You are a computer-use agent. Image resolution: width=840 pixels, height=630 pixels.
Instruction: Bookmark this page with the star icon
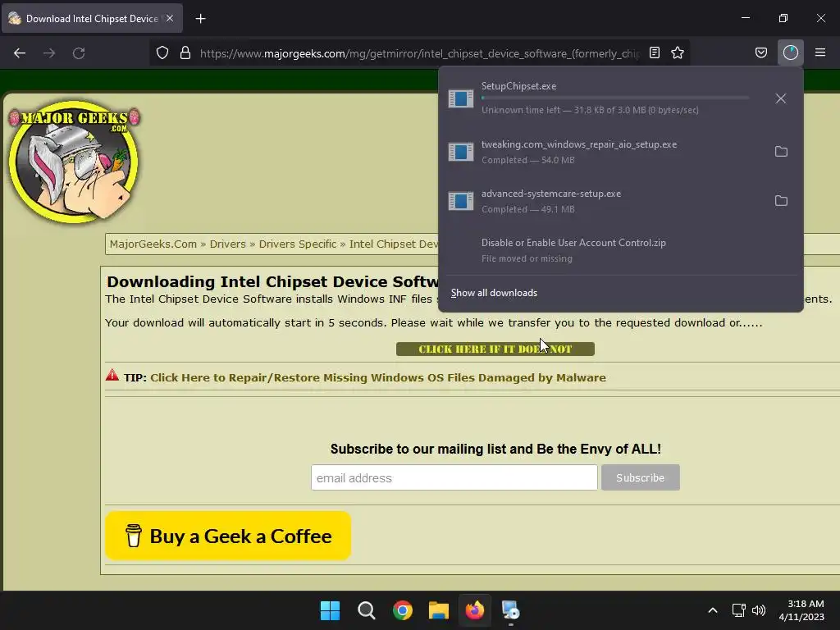[x=677, y=52]
